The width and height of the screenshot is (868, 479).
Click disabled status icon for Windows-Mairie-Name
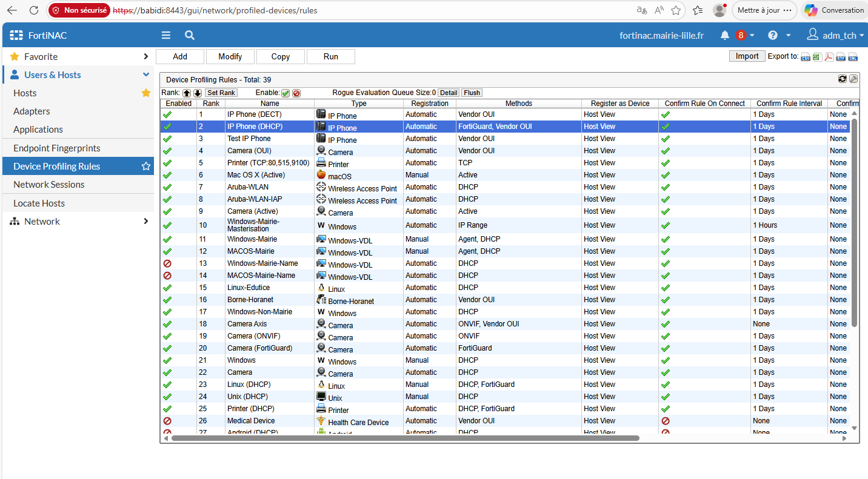coord(168,263)
